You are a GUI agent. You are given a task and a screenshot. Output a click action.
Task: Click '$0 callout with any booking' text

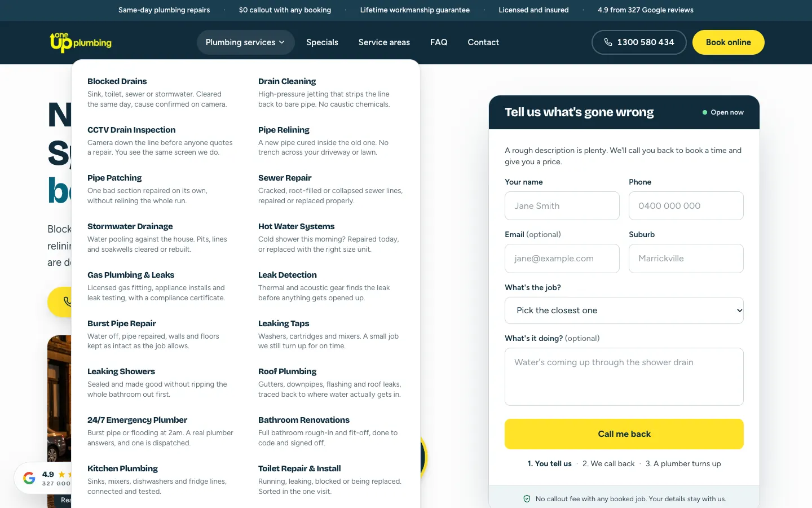(x=285, y=10)
